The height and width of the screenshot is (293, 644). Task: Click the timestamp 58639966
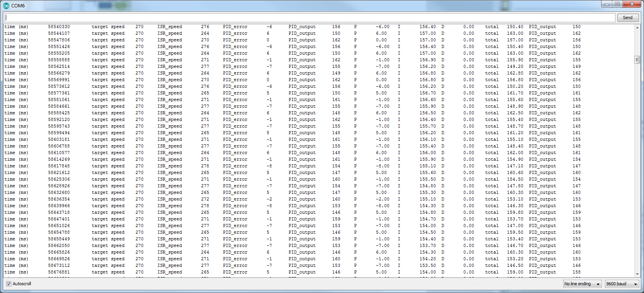pos(59,206)
